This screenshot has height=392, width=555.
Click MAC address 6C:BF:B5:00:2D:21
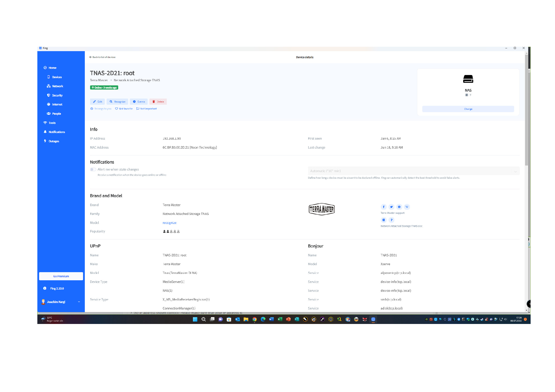click(x=176, y=147)
